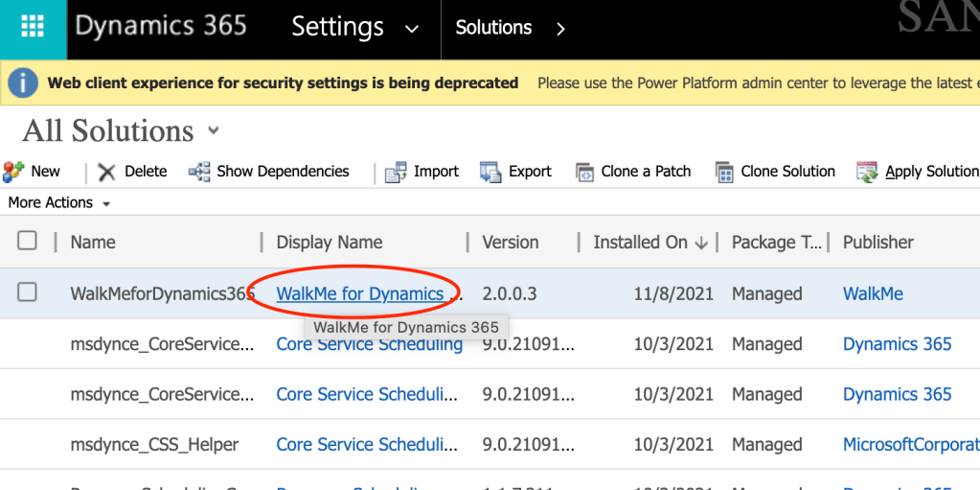Screen dimensions: 980x490
Task: Click the Clone Solution icon
Action: [724, 172]
